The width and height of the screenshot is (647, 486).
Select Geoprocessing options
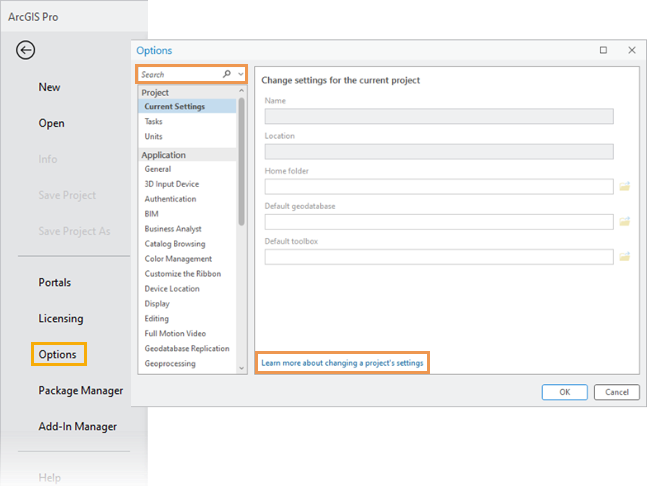tap(170, 363)
